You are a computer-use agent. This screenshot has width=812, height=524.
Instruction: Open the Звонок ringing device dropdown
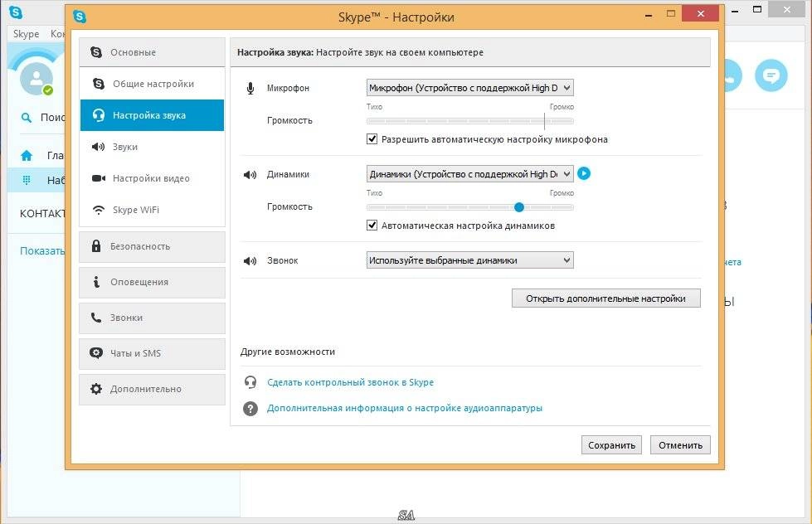[x=469, y=260]
